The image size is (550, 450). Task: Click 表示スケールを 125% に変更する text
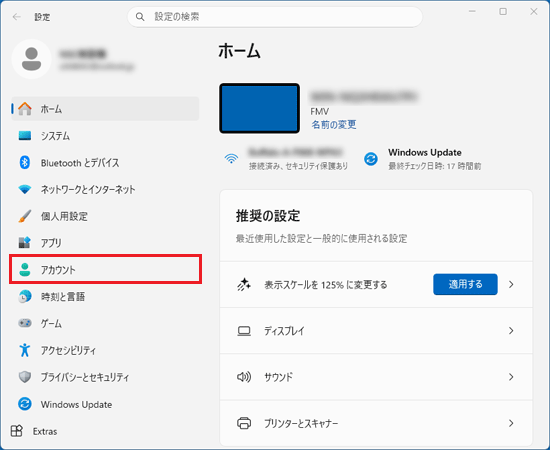tap(326, 285)
